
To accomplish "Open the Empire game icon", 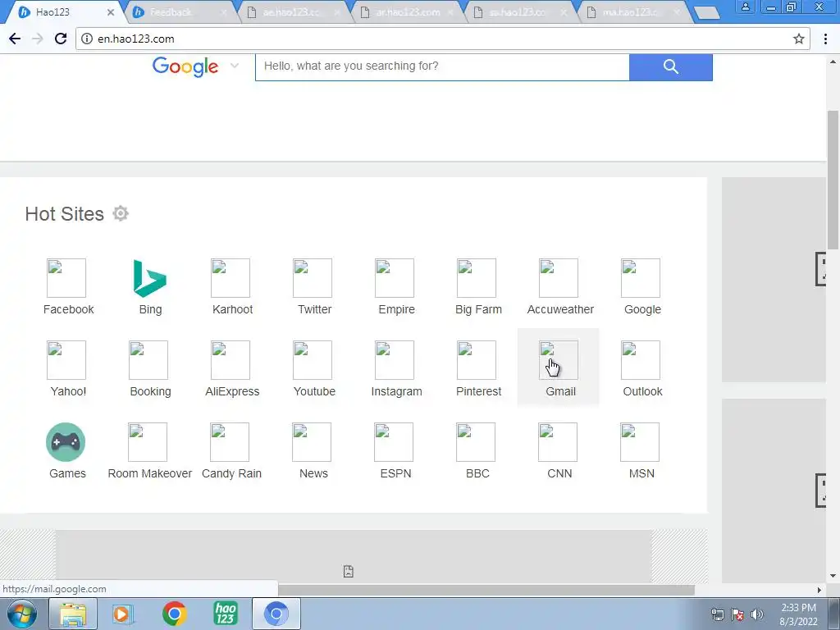I will [395, 278].
